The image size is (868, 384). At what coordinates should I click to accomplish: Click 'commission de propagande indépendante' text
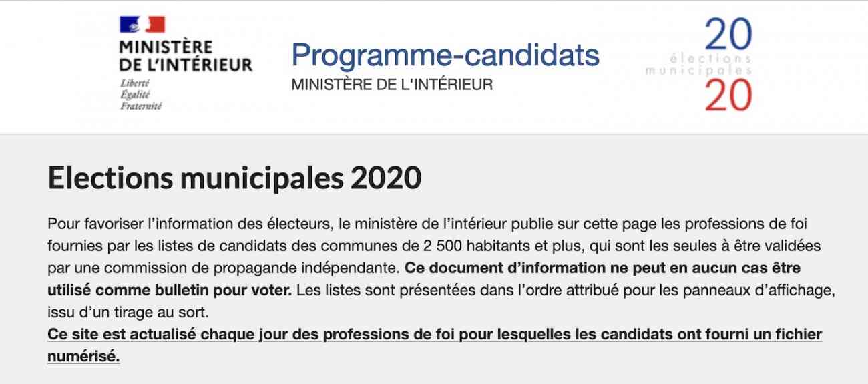(x=277, y=268)
